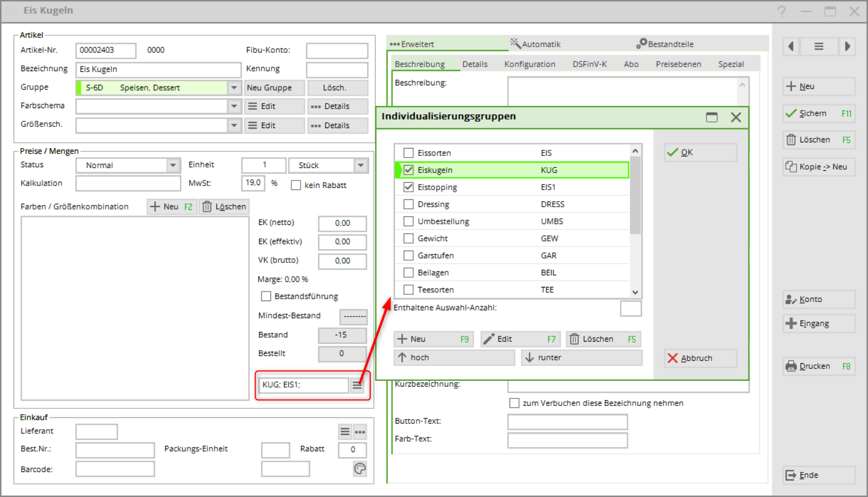Expand the Gruppe dropdown
The width and height of the screenshot is (868, 497).
click(x=234, y=88)
